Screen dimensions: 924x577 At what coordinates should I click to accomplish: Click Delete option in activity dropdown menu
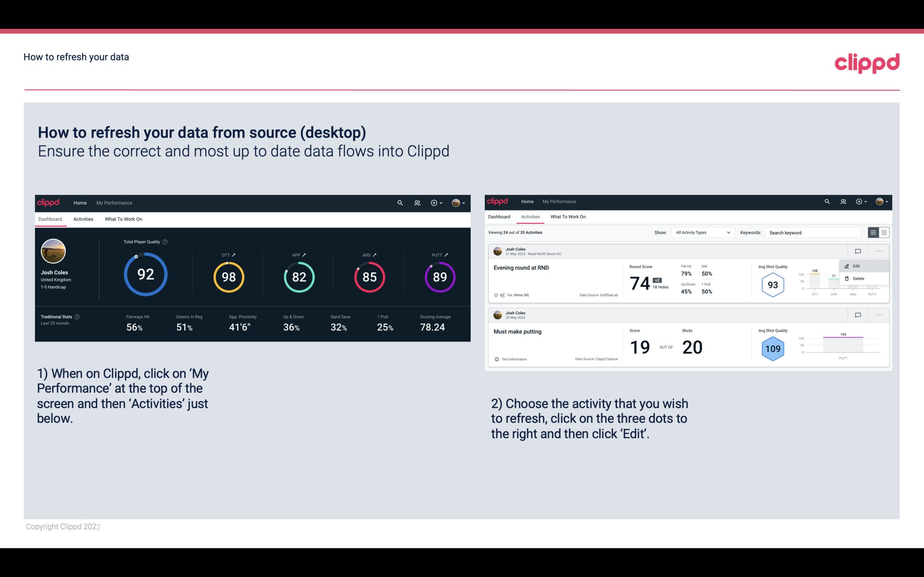click(x=858, y=278)
